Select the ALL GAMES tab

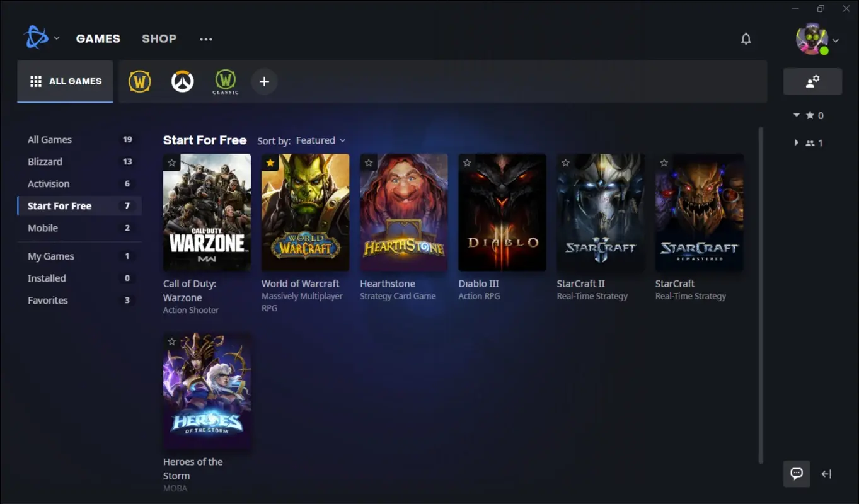pos(65,81)
